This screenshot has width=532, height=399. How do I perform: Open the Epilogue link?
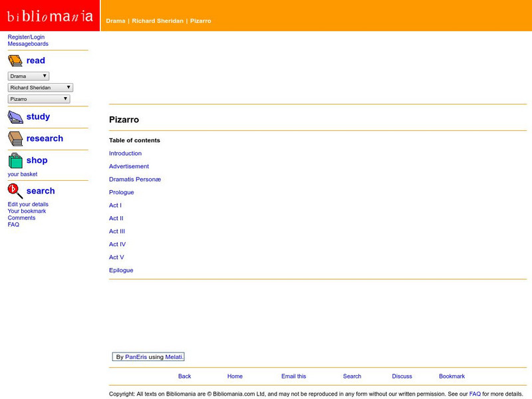tap(121, 271)
